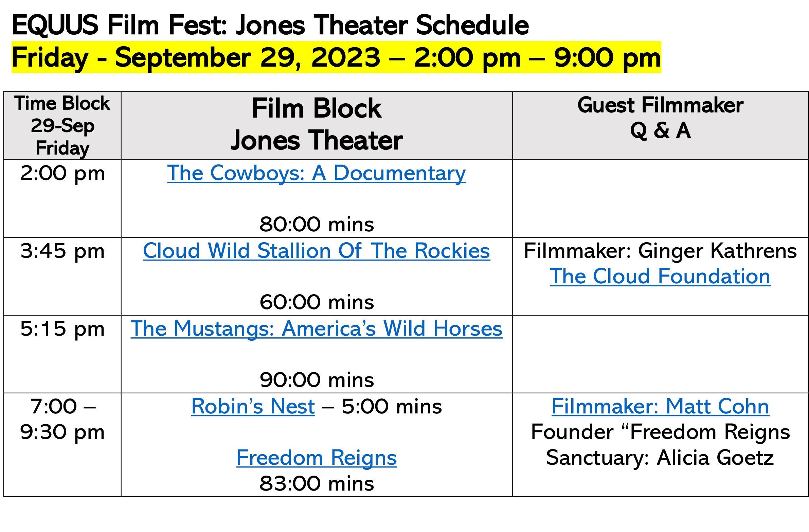
Task: Select the 5:15 pm time cell
Action: click(62, 354)
